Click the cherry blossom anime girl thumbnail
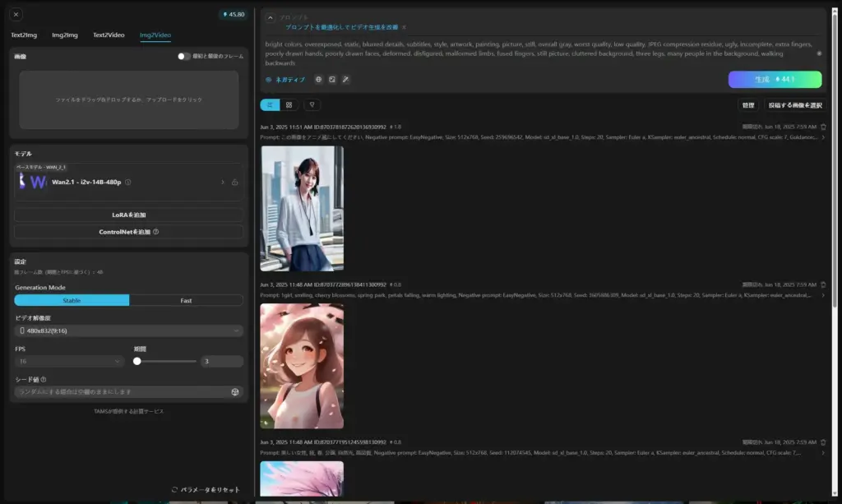The width and height of the screenshot is (842, 504). [302, 366]
